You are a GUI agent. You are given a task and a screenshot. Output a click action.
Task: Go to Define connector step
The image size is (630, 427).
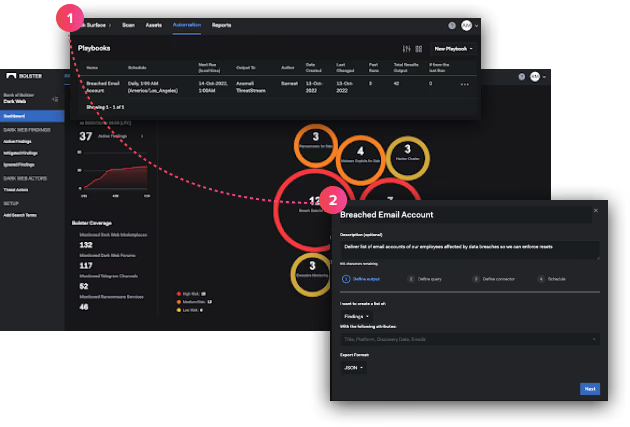[493, 279]
